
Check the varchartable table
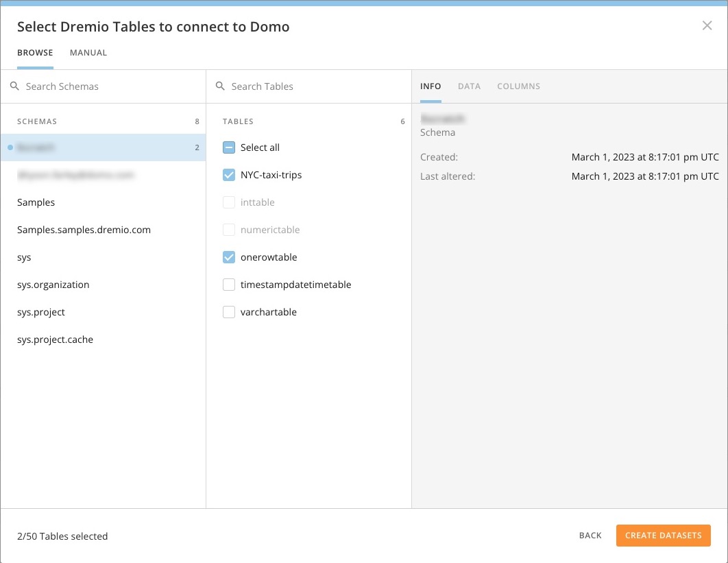point(229,312)
